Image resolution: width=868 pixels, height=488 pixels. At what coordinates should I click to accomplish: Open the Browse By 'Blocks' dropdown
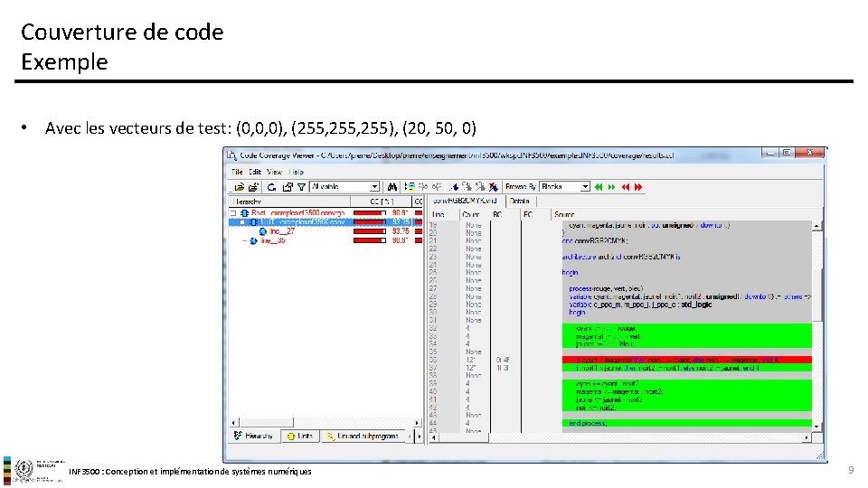tap(585, 187)
